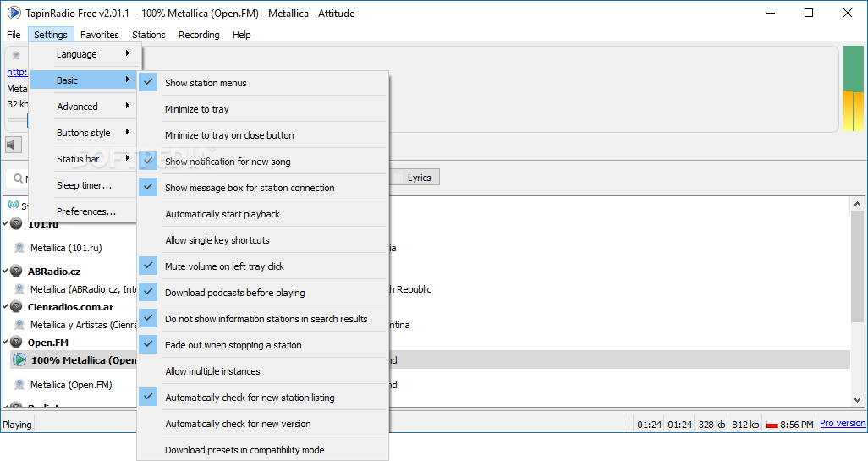Click the Open.FM group icon
This screenshot has height=461, width=868.
17,342
